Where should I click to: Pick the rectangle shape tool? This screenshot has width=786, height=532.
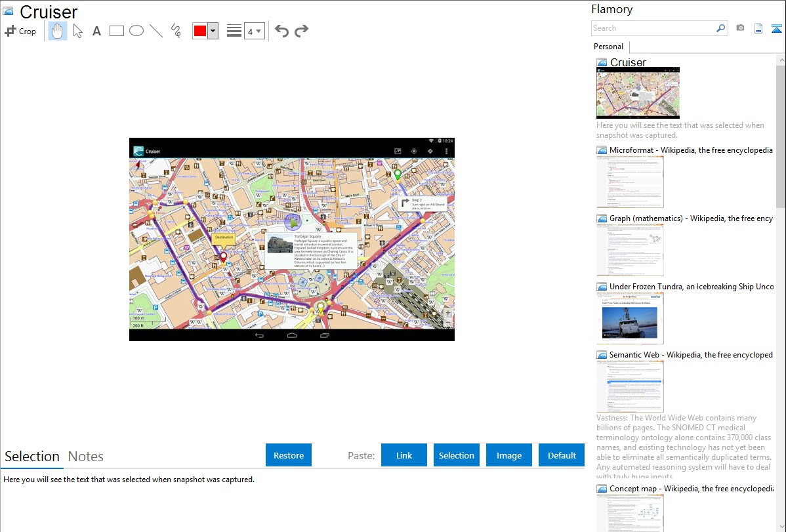(117, 31)
